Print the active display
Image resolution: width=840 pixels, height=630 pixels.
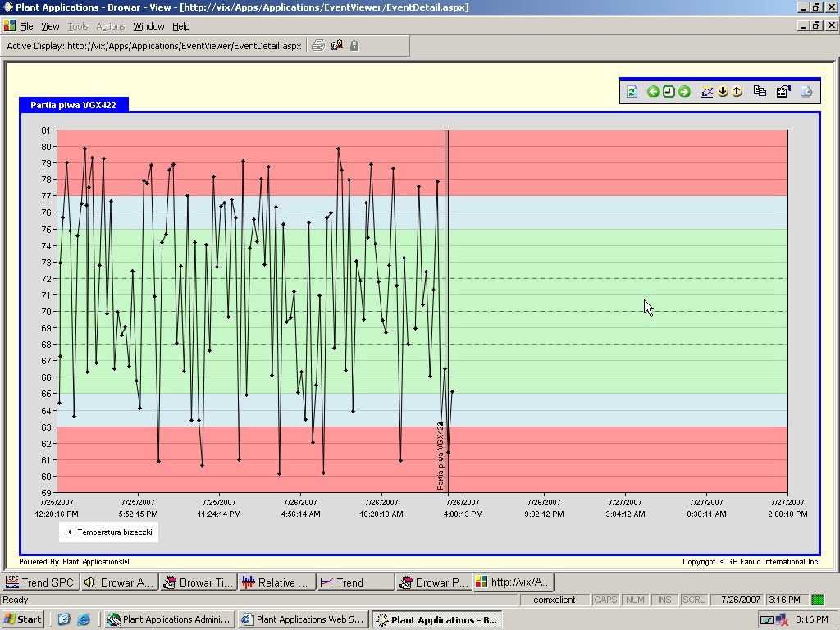point(318,46)
